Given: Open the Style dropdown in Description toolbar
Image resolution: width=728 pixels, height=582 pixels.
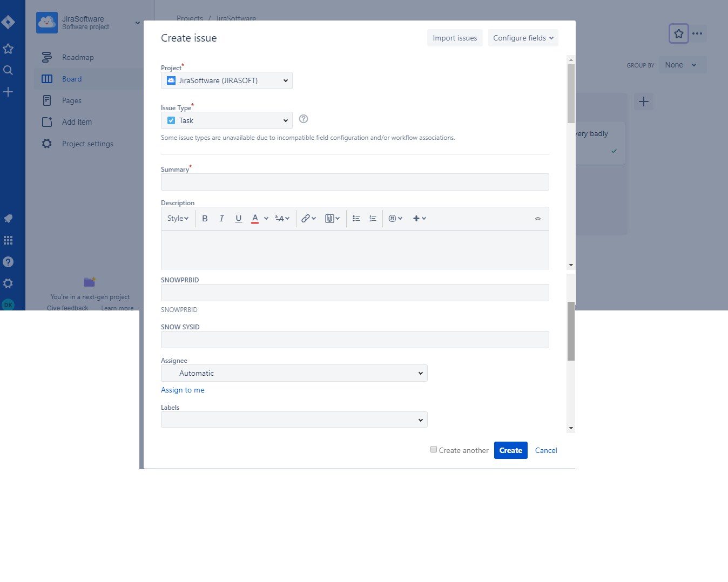Looking at the screenshot, I should pos(178,219).
